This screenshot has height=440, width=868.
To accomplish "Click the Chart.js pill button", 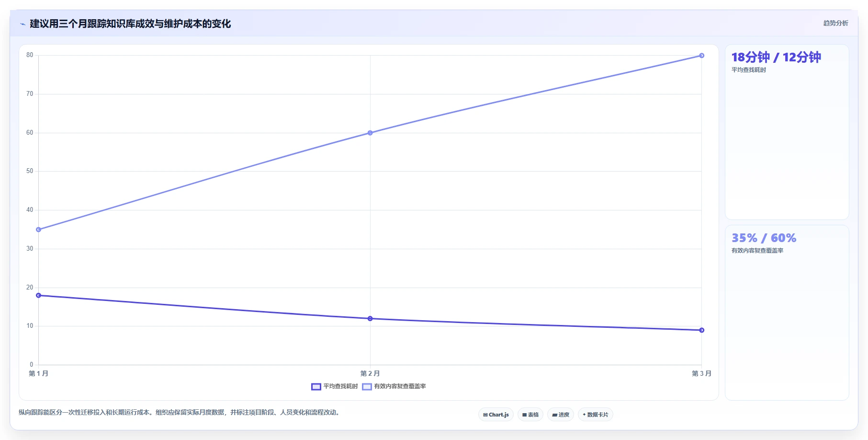I will 496,415.
